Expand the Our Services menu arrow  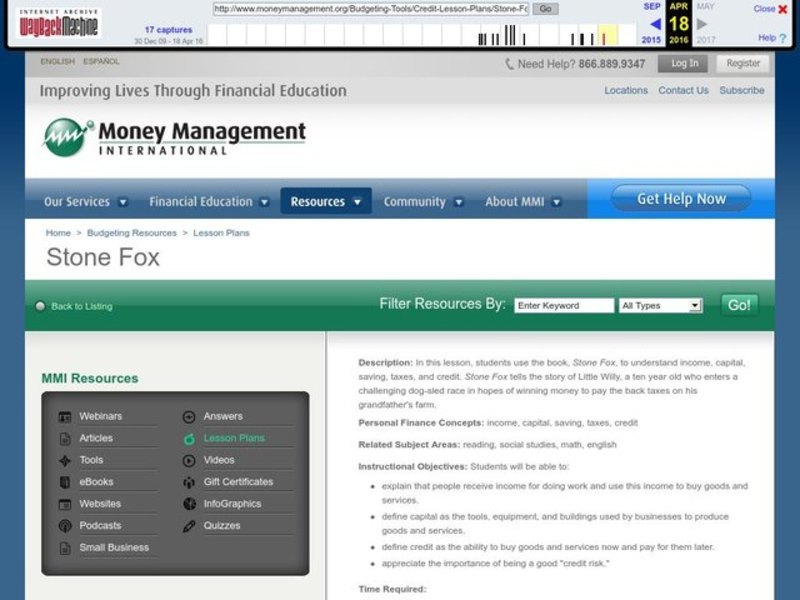click(x=123, y=202)
